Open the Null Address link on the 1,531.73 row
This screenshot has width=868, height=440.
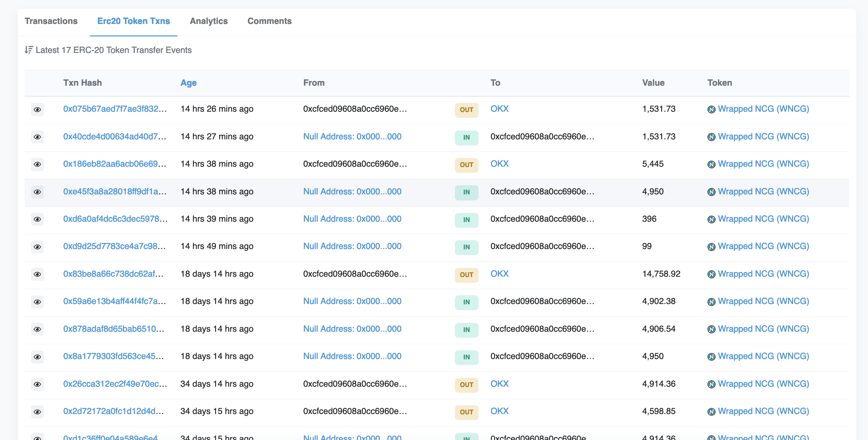point(352,137)
